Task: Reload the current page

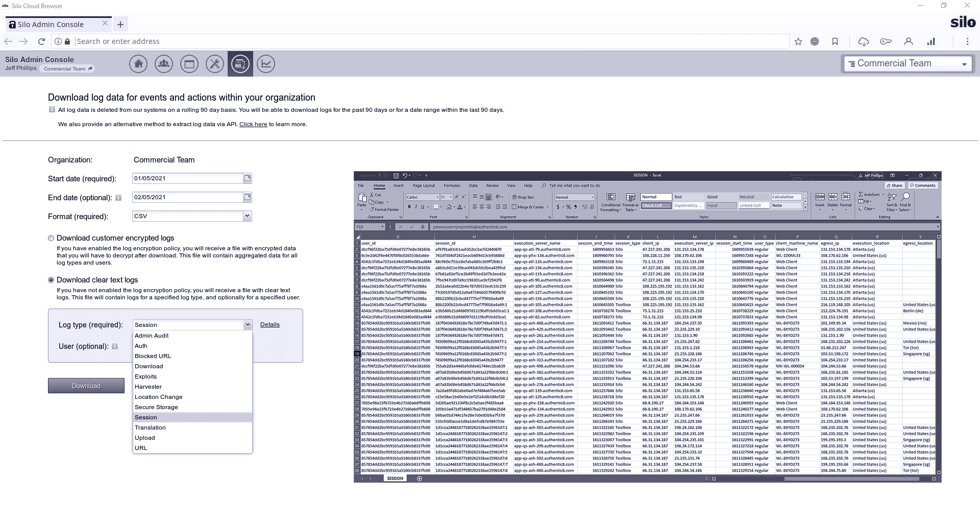Action: (x=42, y=41)
